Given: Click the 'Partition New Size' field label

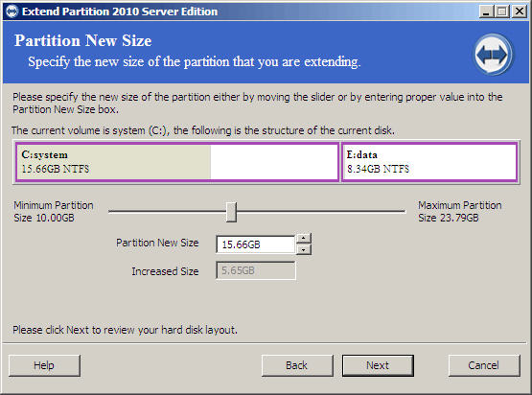Looking at the screenshot, I should (157, 243).
